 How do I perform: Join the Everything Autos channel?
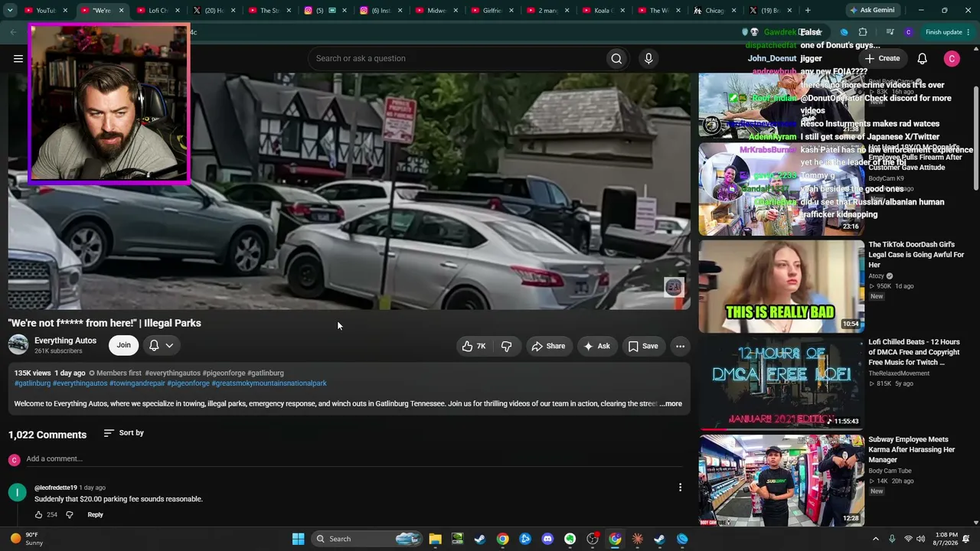(x=123, y=345)
